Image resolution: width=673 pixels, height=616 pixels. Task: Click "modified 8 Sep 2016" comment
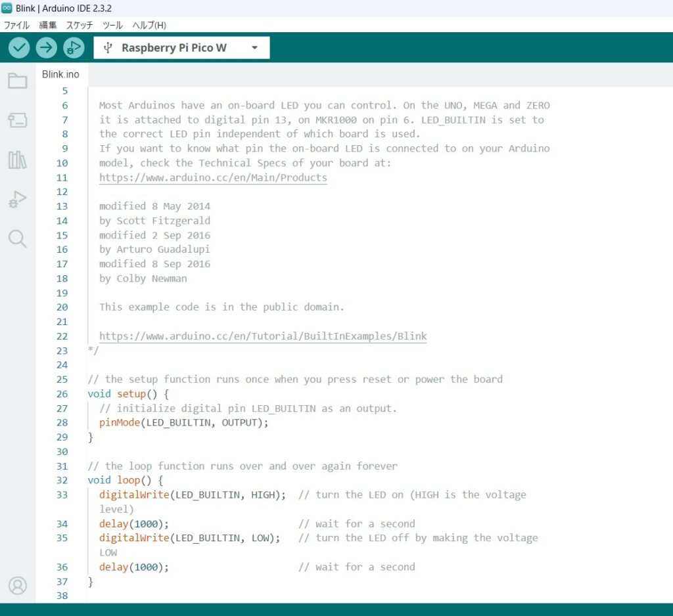(x=154, y=264)
